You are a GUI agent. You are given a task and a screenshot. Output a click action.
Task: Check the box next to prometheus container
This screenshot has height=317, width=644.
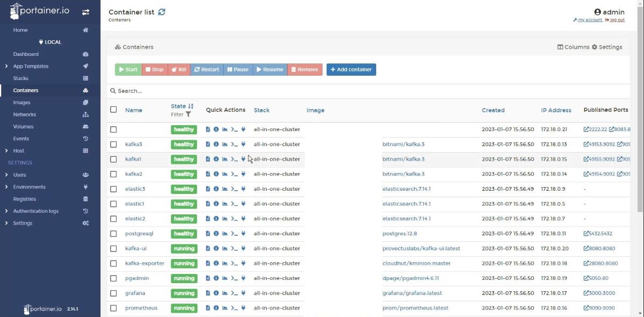(113, 308)
